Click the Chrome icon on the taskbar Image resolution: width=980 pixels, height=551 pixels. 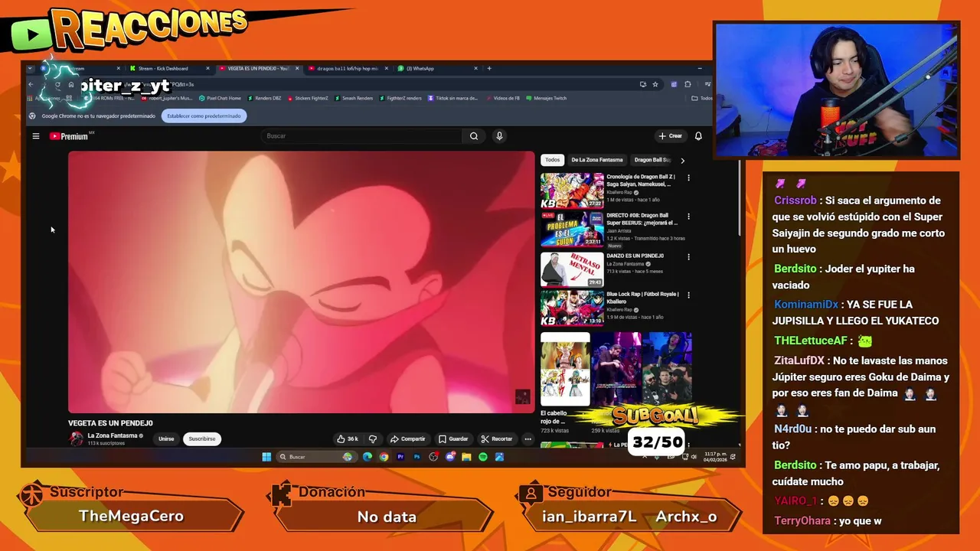pyautogui.click(x=384, y=457)
